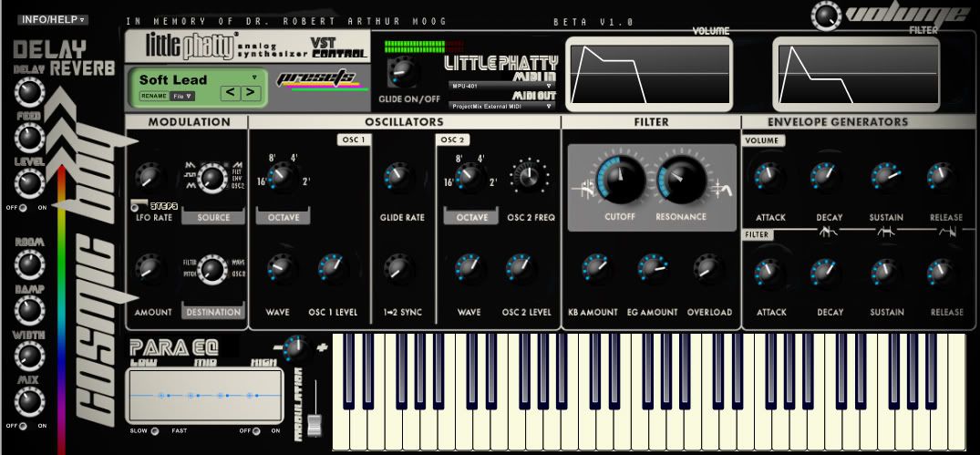The height and width of the screenshot is (455, 980).
Task: Click the OSC 2 tab label
Action: [x=452, y=140]
